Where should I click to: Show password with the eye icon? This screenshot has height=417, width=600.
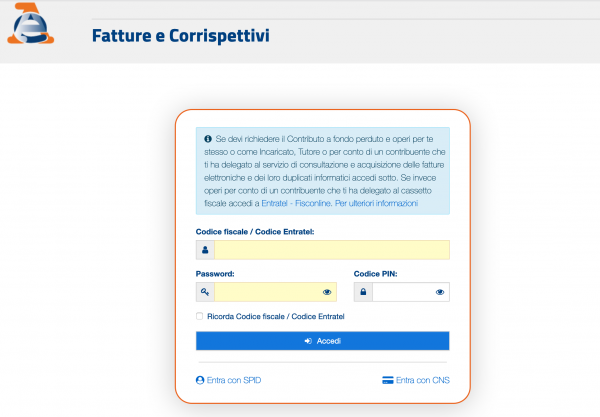[327, 292]
